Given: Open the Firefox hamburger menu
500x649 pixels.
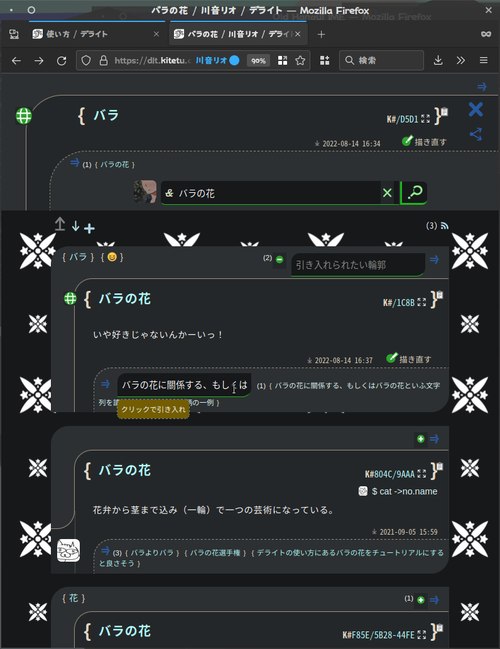Looking at the screenshot, I should tap(483, 60).
